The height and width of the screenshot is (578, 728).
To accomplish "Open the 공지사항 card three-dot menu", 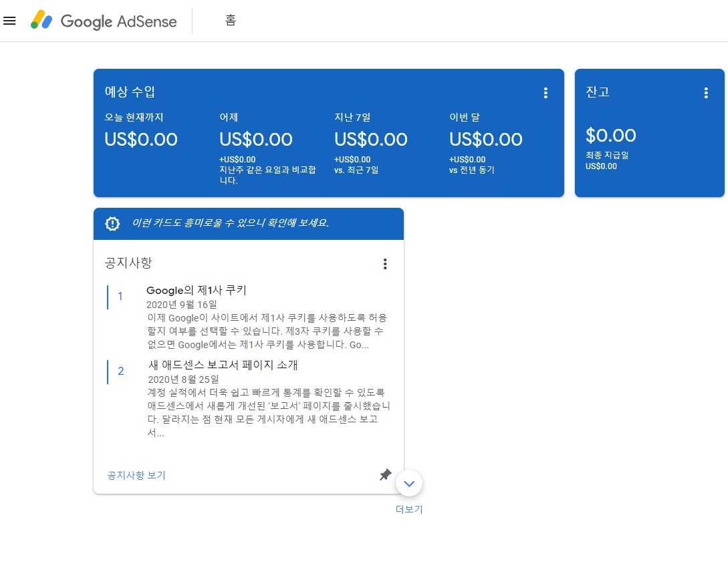I will tap(385, 264).
